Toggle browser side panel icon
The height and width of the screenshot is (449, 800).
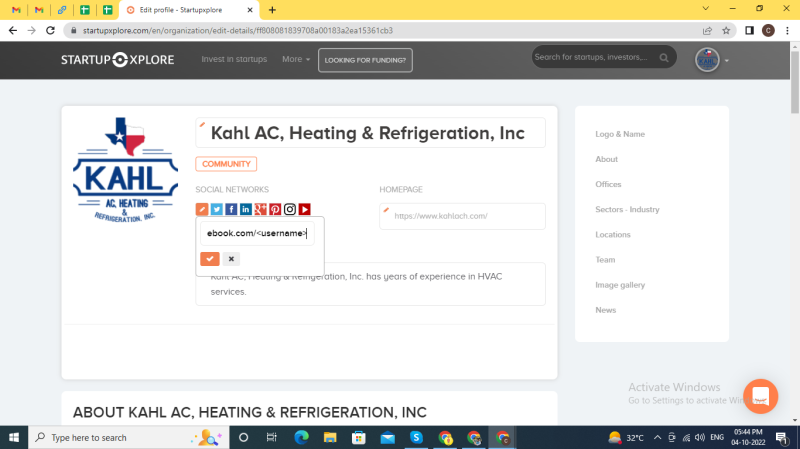[749, 31]
